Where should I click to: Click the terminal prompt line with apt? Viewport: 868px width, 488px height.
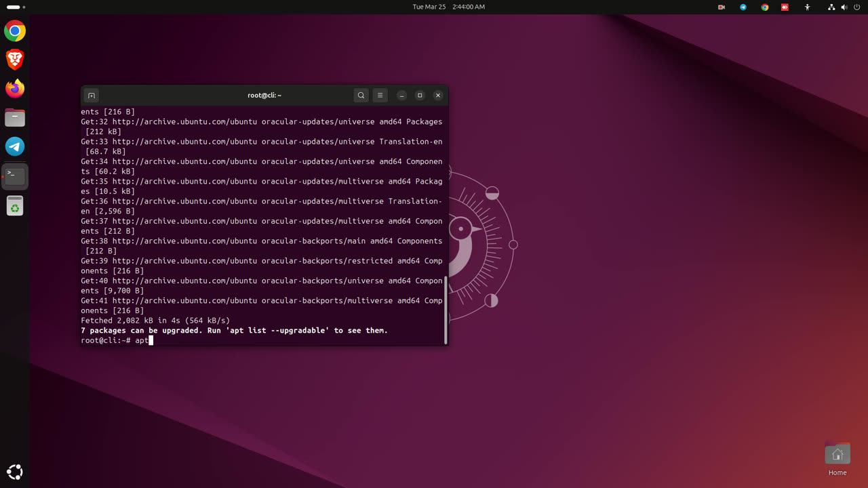coord(117,340)
